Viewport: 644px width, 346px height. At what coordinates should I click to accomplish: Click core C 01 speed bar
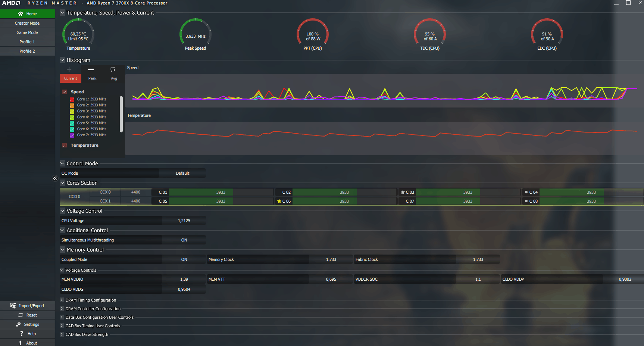tap(221, 192)
